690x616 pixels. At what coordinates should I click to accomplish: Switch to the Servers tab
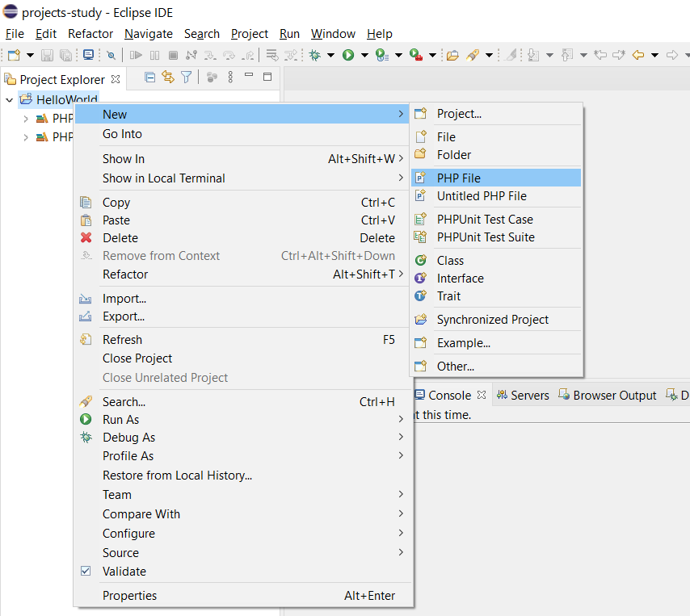pyautogui.click(x=523, y=396)
